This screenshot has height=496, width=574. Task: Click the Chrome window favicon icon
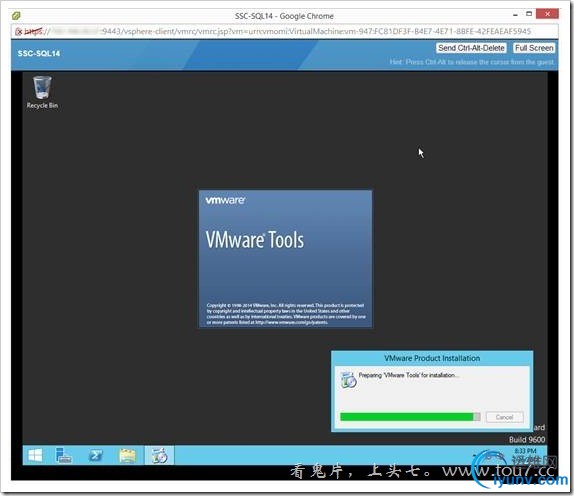click(x=16, y=16)
